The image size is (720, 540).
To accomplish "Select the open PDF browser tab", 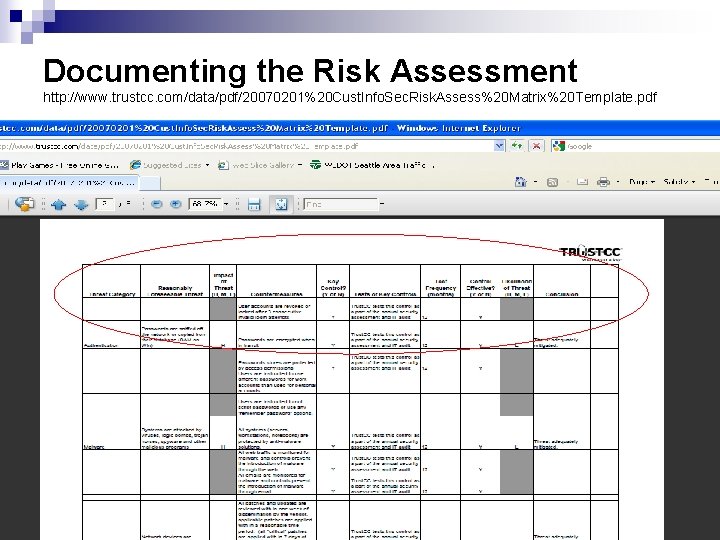I will pyautogui.click(x=69, y=182).
